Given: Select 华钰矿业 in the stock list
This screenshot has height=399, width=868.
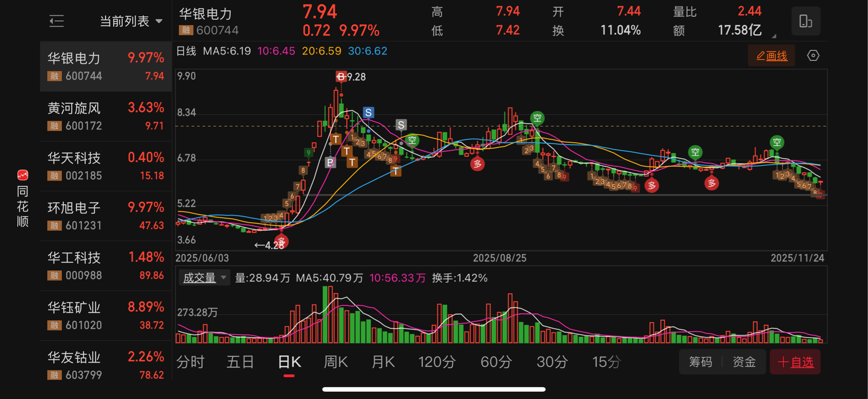Looking at the screenshot, I should tap(106, 316).
